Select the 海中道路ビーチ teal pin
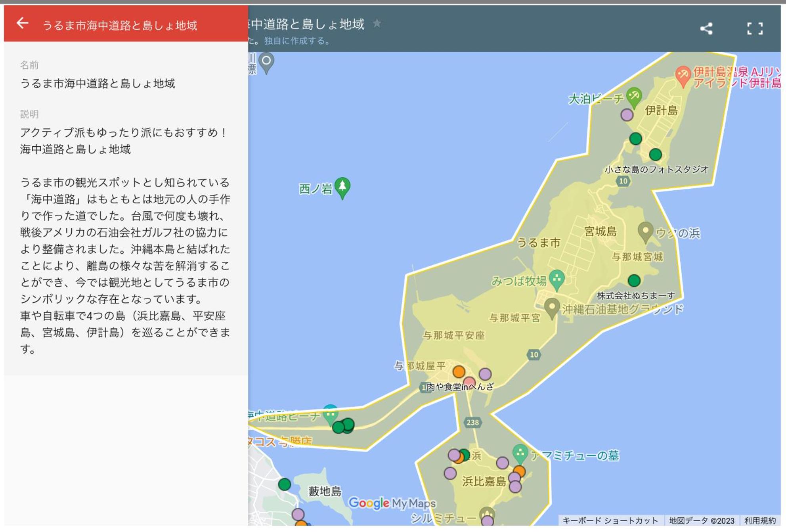Screen dimensions: 786x532 click(330, 415)
